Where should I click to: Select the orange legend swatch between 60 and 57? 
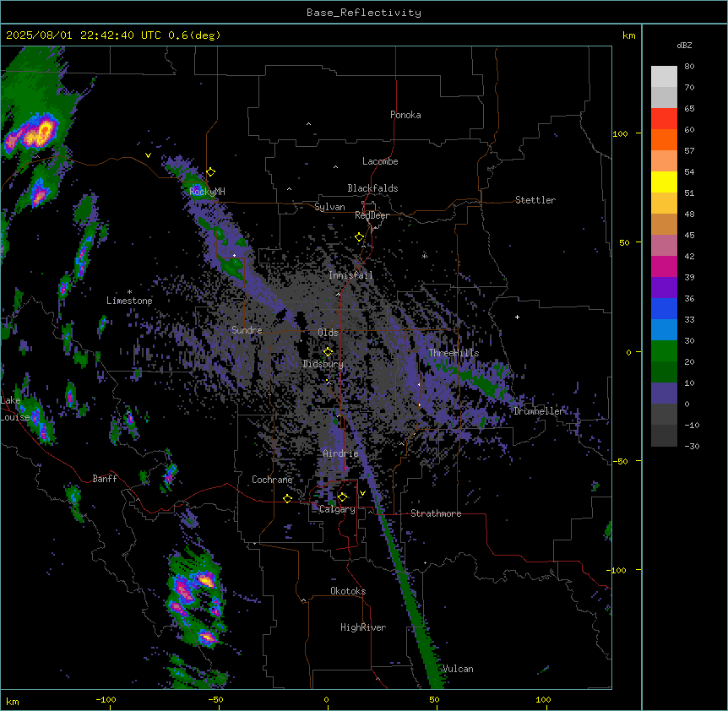[664, 139]
